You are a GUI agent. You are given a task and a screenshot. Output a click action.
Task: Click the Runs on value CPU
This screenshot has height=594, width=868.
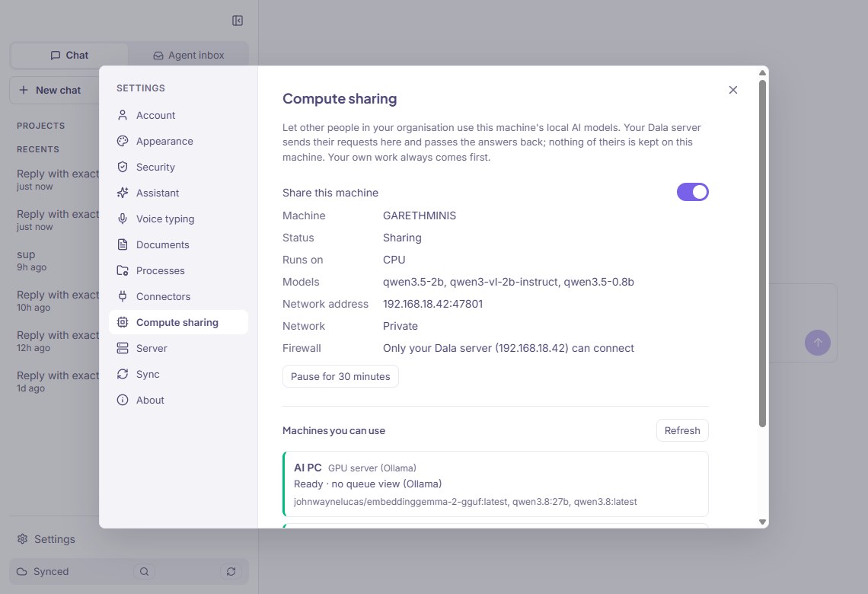click(394, 260)
